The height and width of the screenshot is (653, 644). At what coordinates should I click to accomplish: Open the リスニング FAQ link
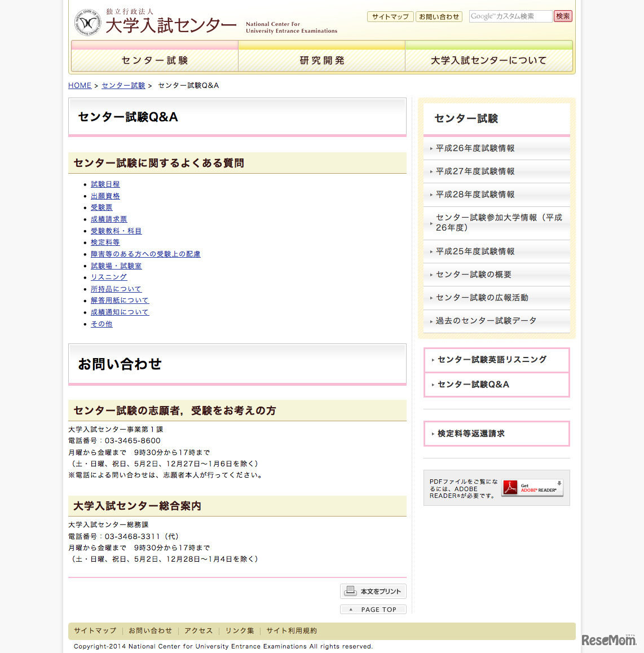coord(108,277)
